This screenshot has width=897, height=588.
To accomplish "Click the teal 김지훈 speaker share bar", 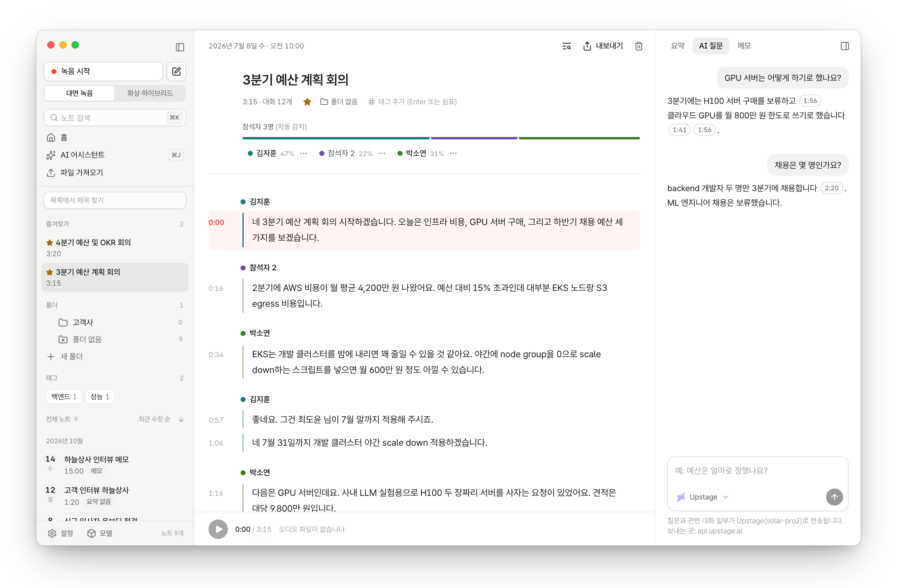I will [336, 138].
